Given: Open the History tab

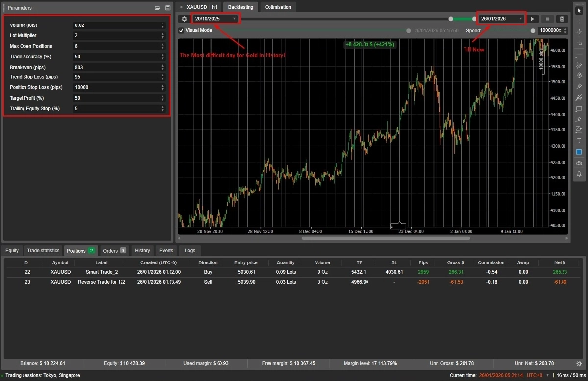Looking at the screenshot, I should click(x=142, y=250).
